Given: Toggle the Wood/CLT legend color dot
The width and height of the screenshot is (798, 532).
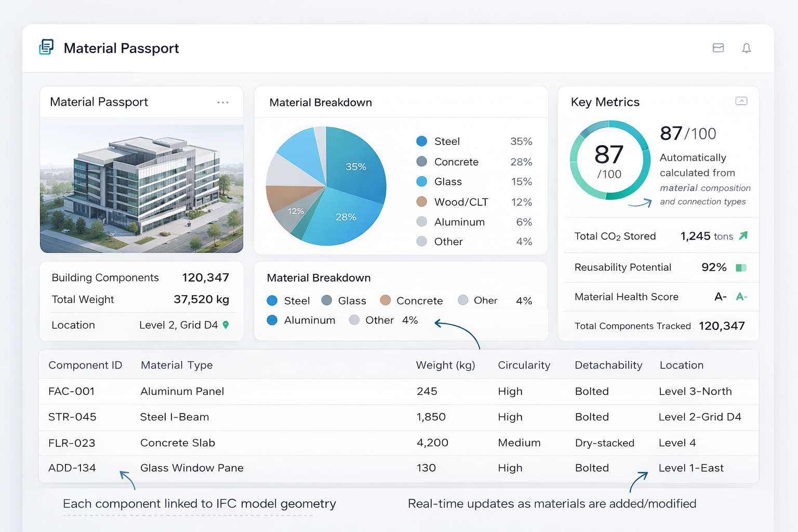Looking at the screenshot, I should coord(422,202).
